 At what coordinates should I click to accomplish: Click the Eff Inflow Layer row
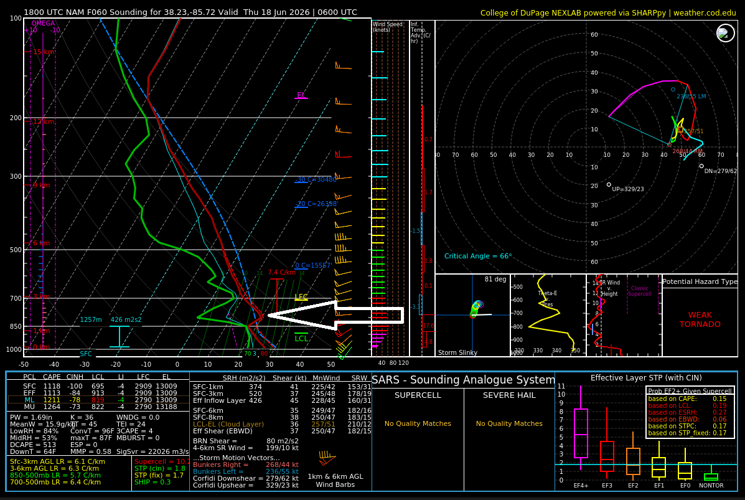coord(281,401)
